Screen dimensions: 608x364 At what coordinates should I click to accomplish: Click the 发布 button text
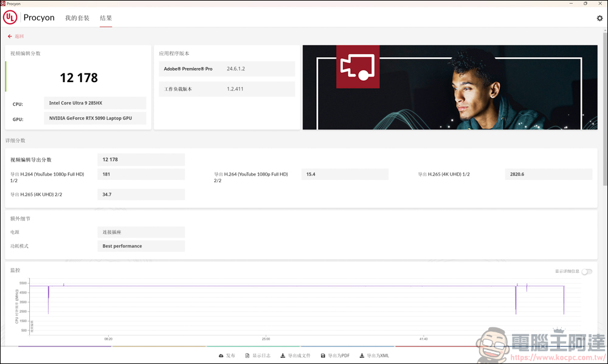230,355
